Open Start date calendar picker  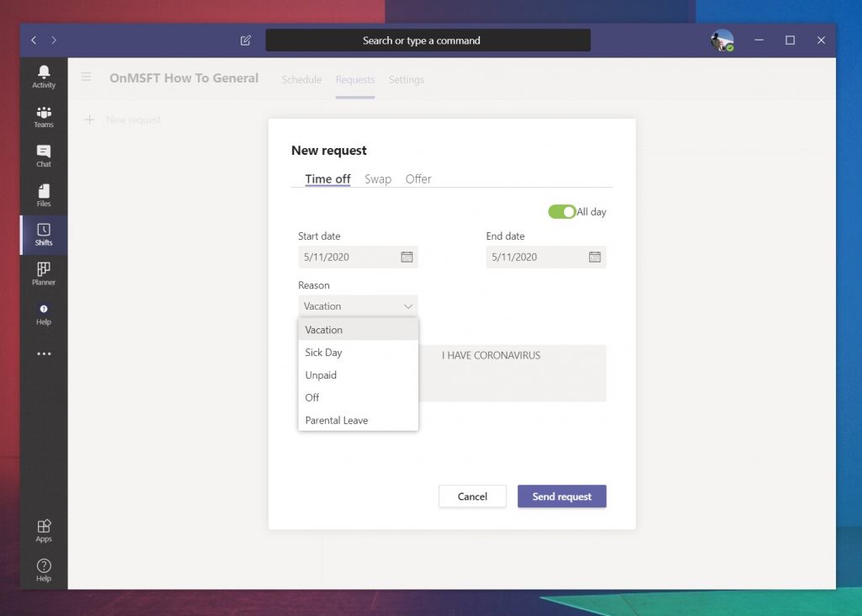407,258
